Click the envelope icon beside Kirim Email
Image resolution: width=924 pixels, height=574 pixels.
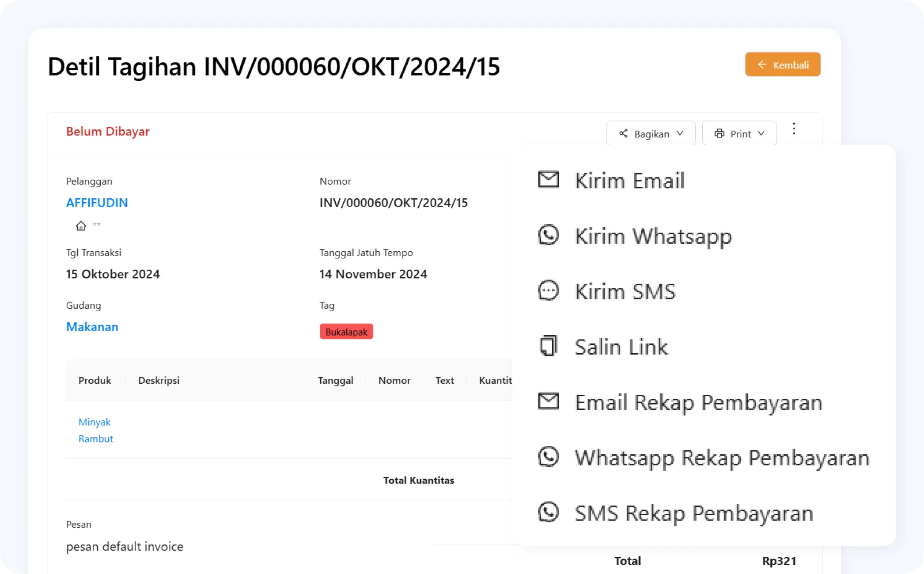[549, 180]
